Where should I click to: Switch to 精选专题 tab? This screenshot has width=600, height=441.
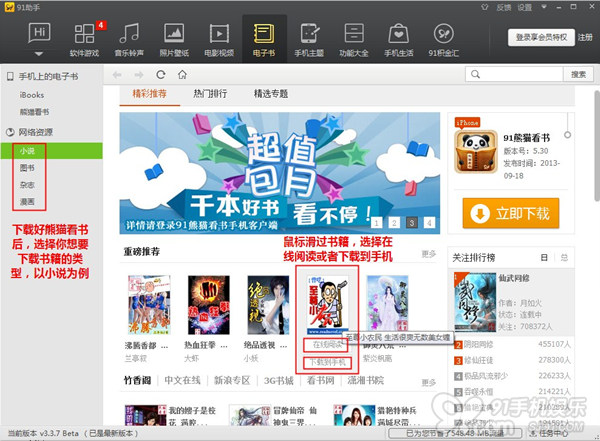click(271, 94)
